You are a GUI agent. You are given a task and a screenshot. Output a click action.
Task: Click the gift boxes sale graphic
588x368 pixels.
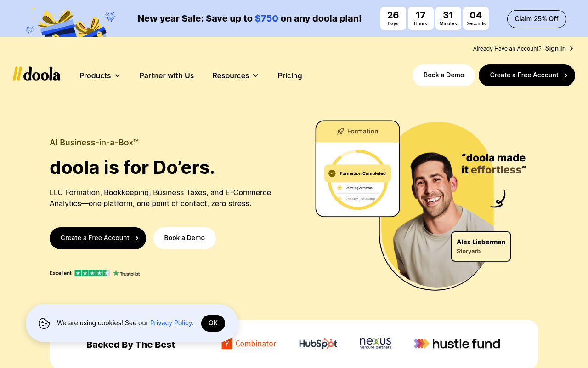[x=71, y=22]
